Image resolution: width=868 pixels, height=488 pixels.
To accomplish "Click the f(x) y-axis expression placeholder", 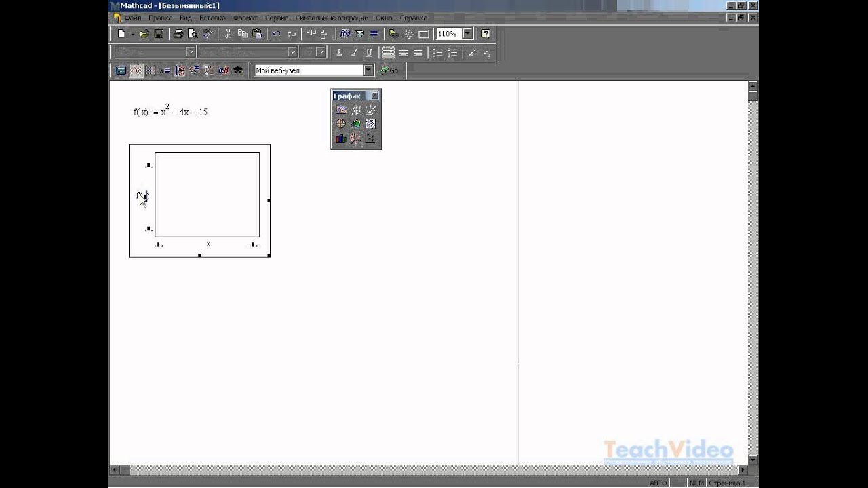I will pyautogui.click(x=142, y=197).
